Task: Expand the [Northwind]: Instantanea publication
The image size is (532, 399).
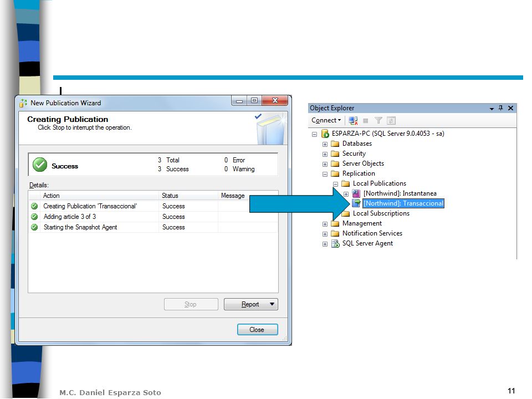Action: tap(346, 194)
